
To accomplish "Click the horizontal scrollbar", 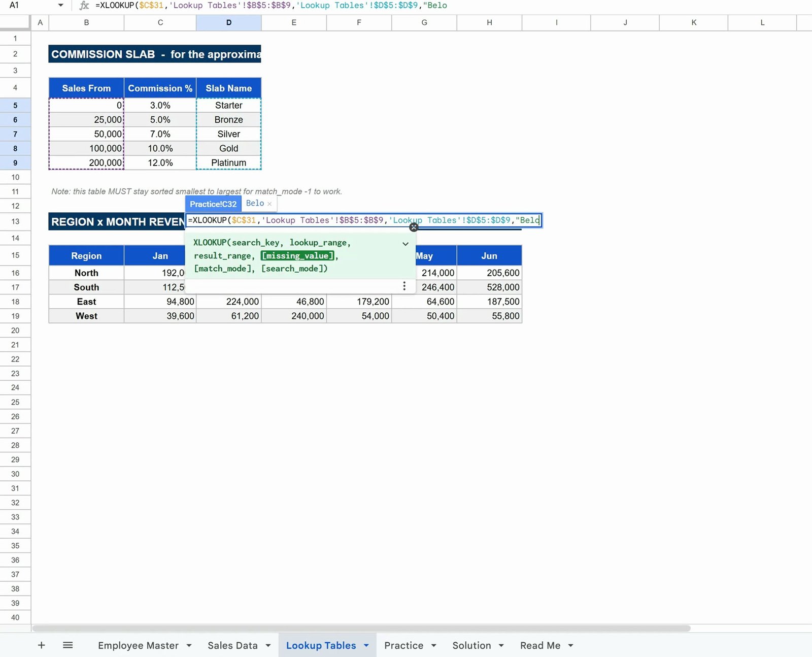I will click(x=361, y=628).
